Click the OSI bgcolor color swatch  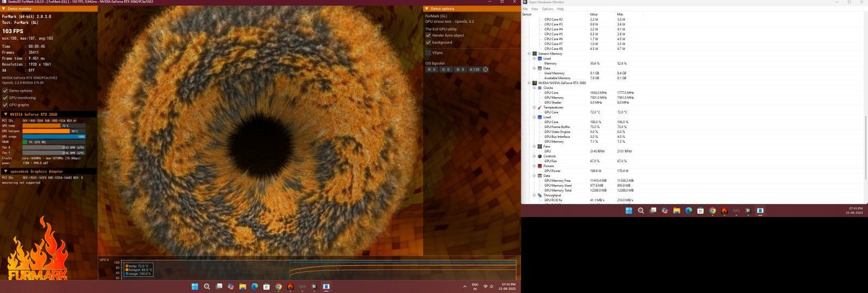coord(485,69)
